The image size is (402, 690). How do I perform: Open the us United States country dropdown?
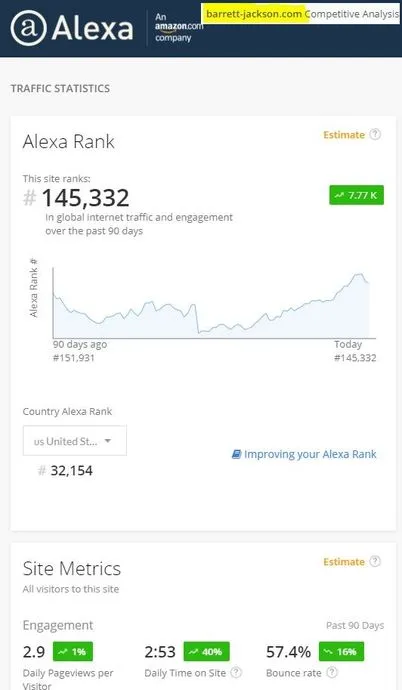(x=75, y=440)
